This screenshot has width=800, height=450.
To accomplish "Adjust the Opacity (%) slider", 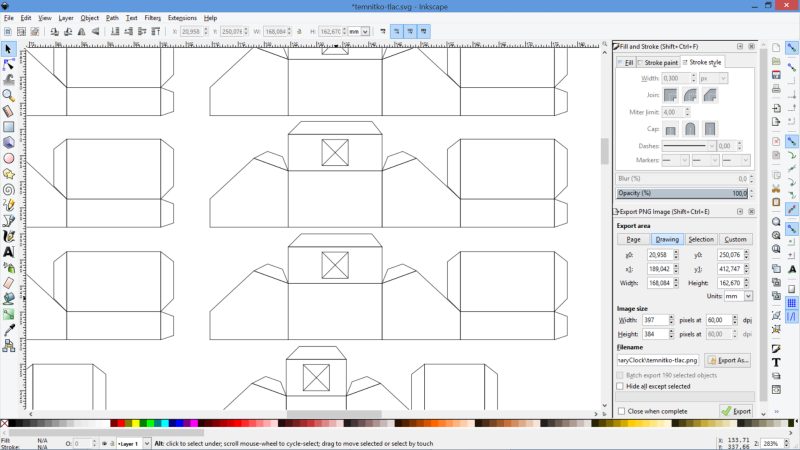I will point(682,193).
